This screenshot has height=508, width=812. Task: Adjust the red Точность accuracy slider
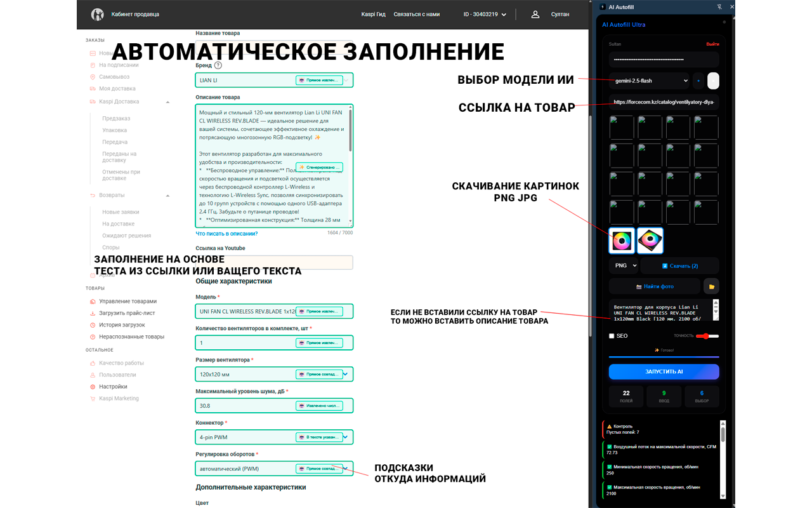click(x=707, y=336)
